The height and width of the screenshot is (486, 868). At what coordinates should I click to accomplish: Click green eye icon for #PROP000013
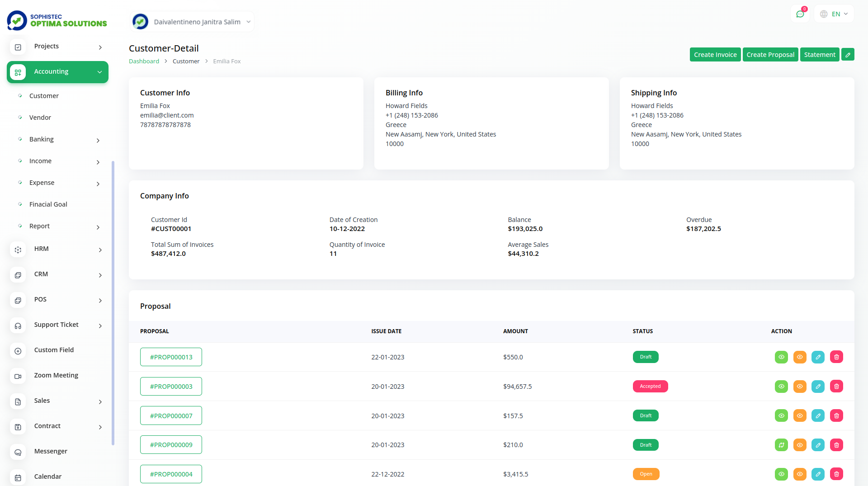781,357
